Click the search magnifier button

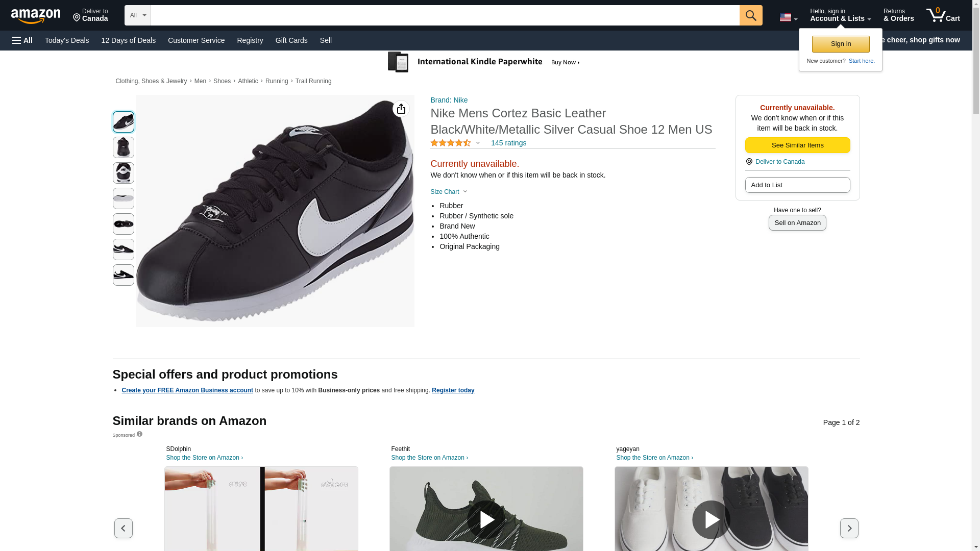[x=750, y=15]
